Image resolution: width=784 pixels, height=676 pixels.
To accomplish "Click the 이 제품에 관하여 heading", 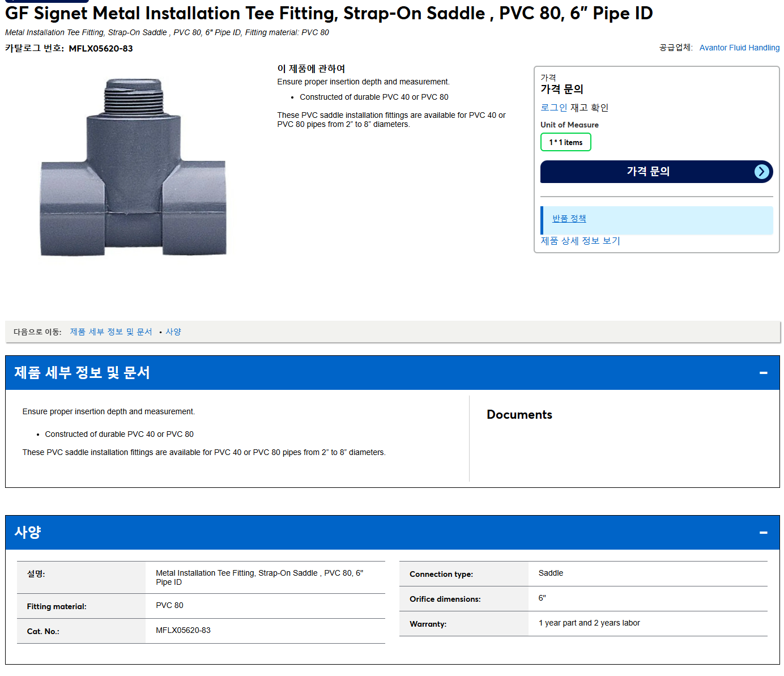I will tap(311, 69).
